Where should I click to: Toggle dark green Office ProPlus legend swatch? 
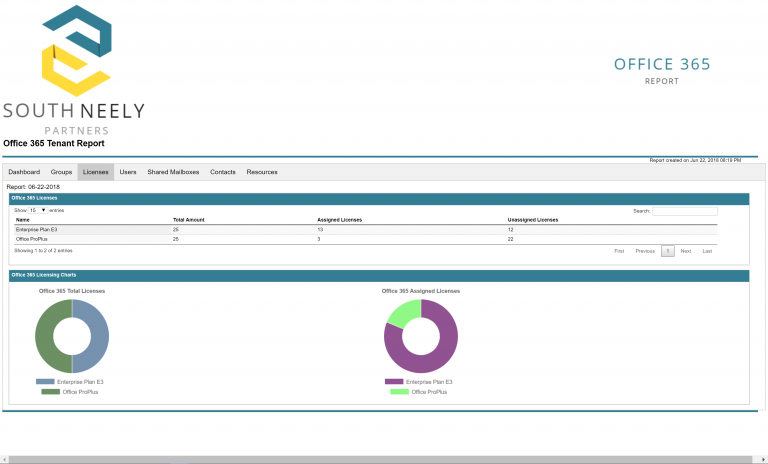(x=50, y=391)
